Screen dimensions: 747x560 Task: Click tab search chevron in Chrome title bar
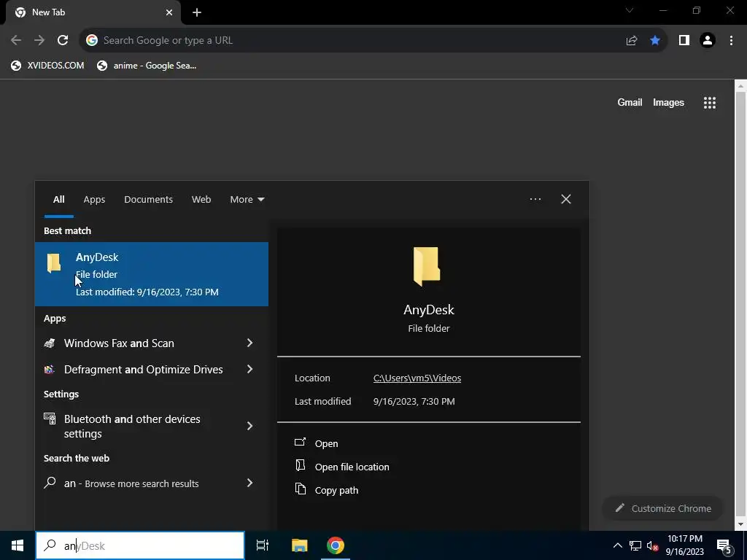(x=630, y=10)
